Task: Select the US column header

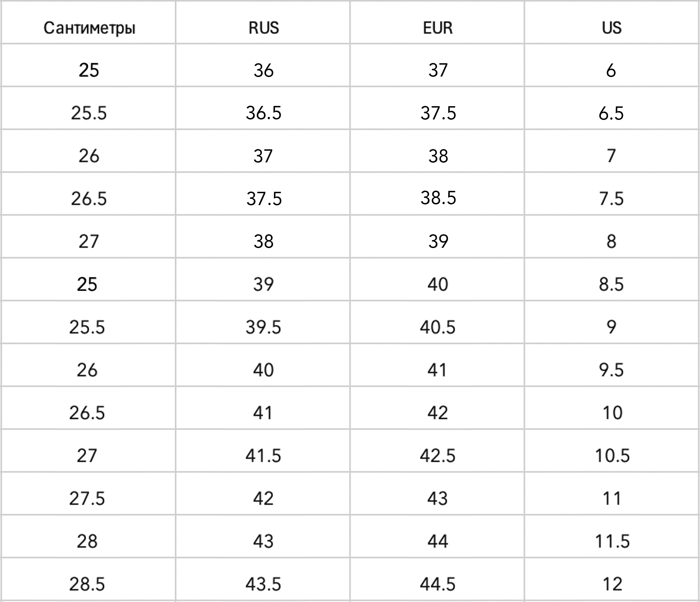Action: 612,28
